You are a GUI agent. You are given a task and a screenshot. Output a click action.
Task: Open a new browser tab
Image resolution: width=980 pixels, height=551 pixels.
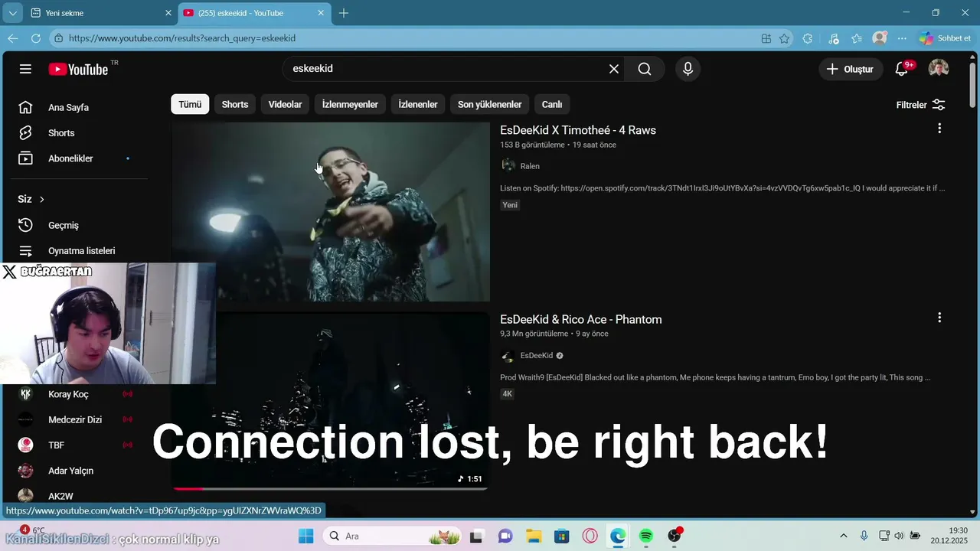(344, 13)
